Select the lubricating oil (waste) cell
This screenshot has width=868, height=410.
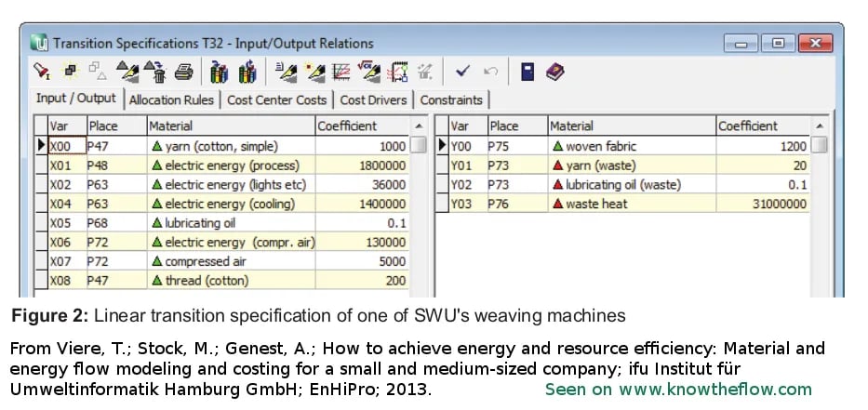633,184
